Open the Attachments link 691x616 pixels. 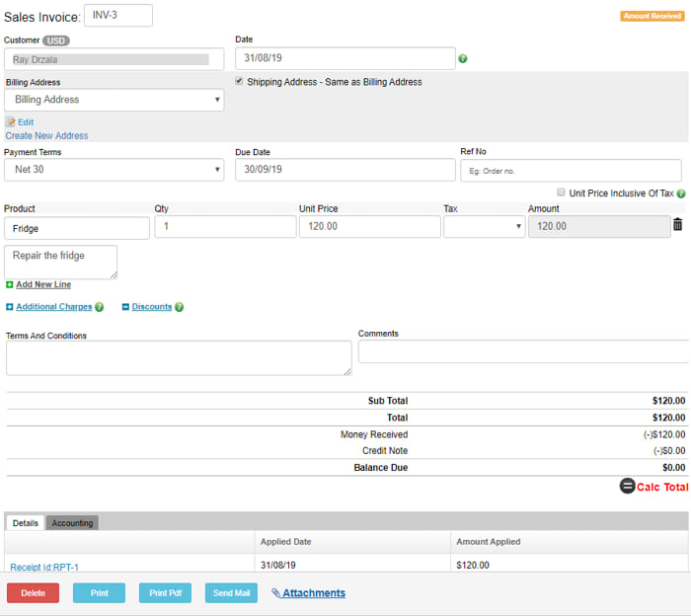314,593
